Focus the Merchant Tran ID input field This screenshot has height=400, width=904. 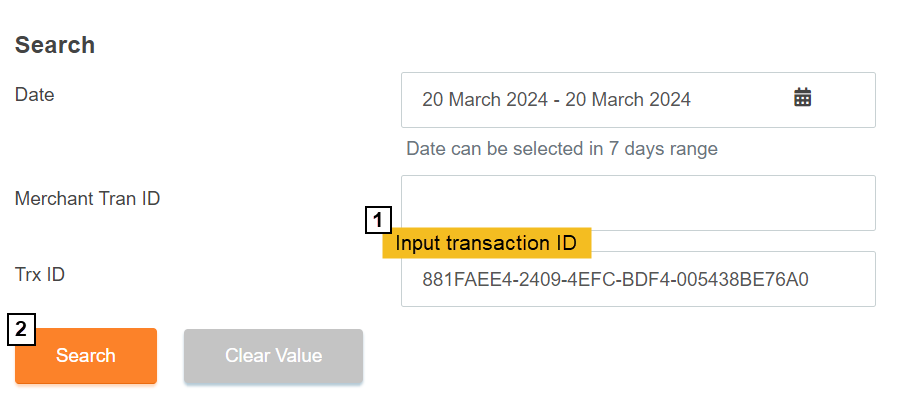tap(638, 203)
